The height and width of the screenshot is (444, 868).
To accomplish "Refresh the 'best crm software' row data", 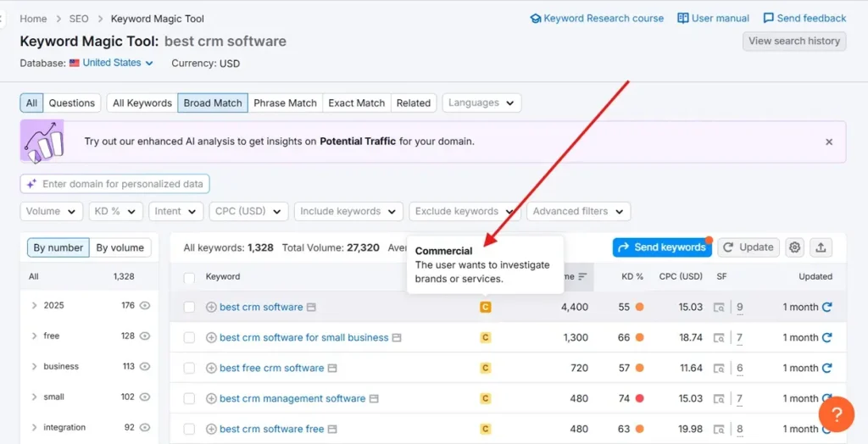I will (x=827, y=307).
